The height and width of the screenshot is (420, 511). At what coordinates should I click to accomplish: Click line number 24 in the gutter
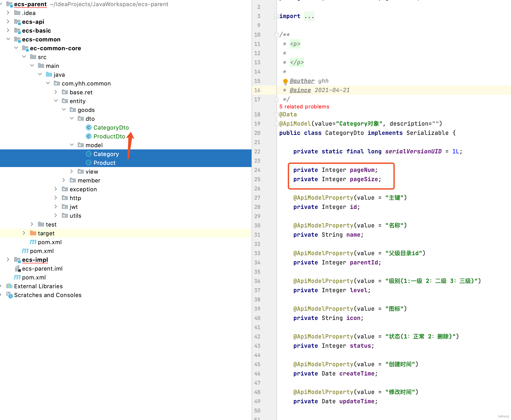point(257,170)
